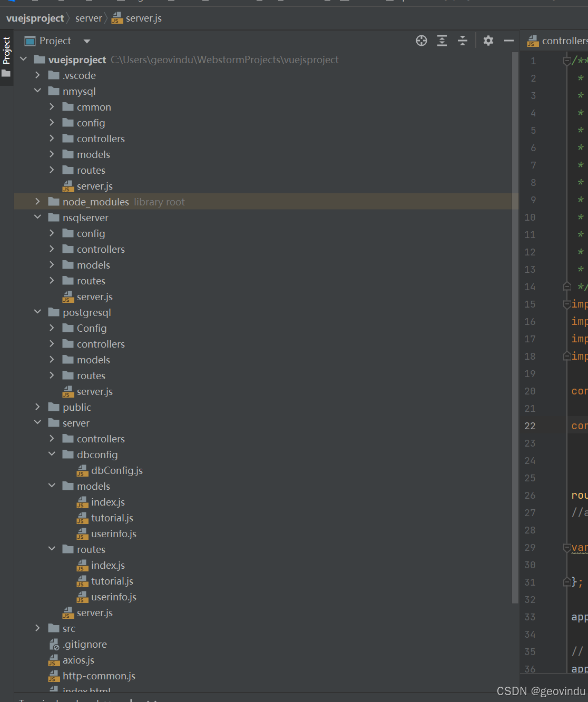588x702 pixels.
Task: Fold the import block at line 15
Action: coord(567,304)
